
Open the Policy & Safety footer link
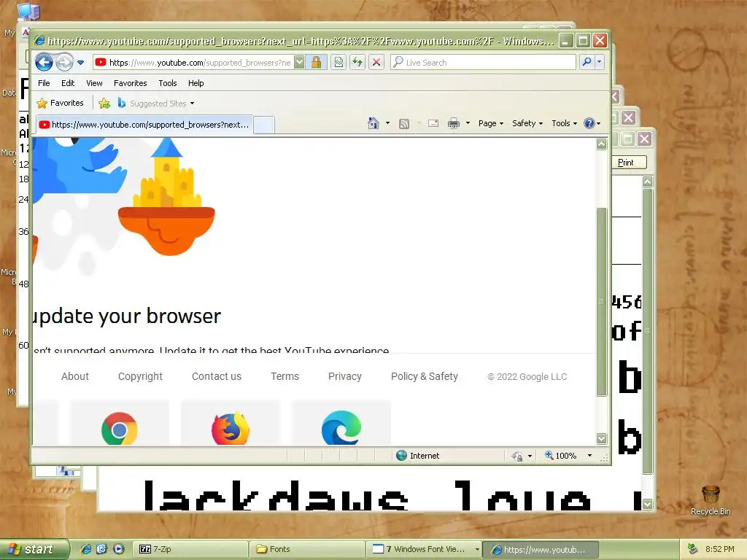[424, 376]
